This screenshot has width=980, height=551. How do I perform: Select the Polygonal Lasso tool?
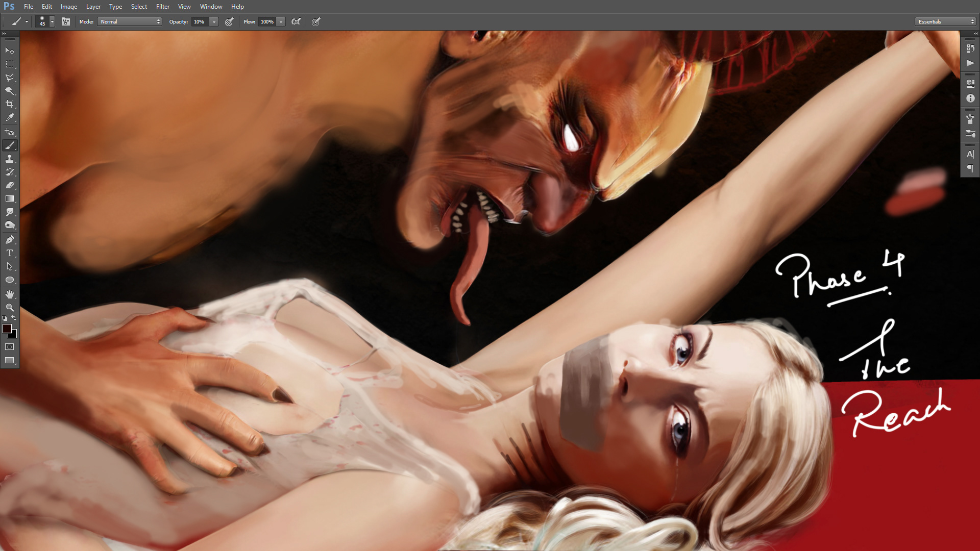point(10,78)
